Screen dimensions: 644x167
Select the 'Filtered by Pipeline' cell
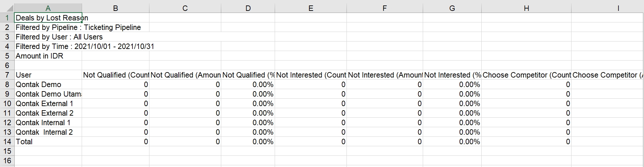(48, 27)
